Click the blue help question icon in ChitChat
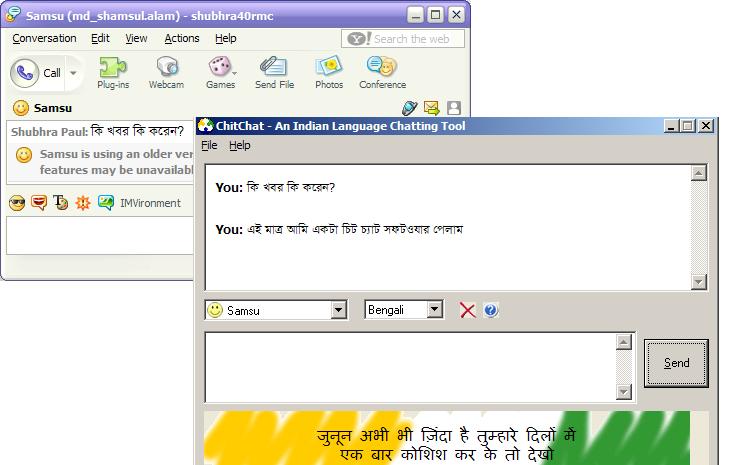Screen dimensions: 730x465 click(x=490, y=310)
